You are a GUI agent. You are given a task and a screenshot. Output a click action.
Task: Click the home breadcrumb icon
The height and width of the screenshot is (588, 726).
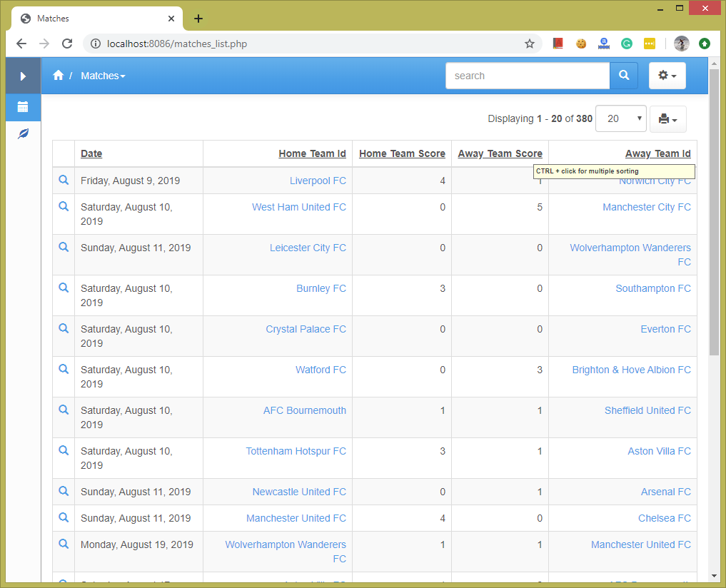pyautogui.click(x=58, y=75)
